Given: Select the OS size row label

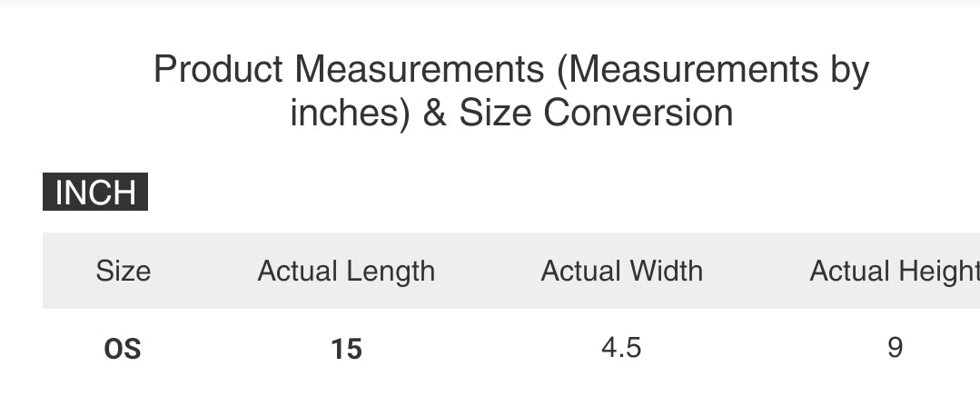Looking at the screenshot, I should pos(123,349).
